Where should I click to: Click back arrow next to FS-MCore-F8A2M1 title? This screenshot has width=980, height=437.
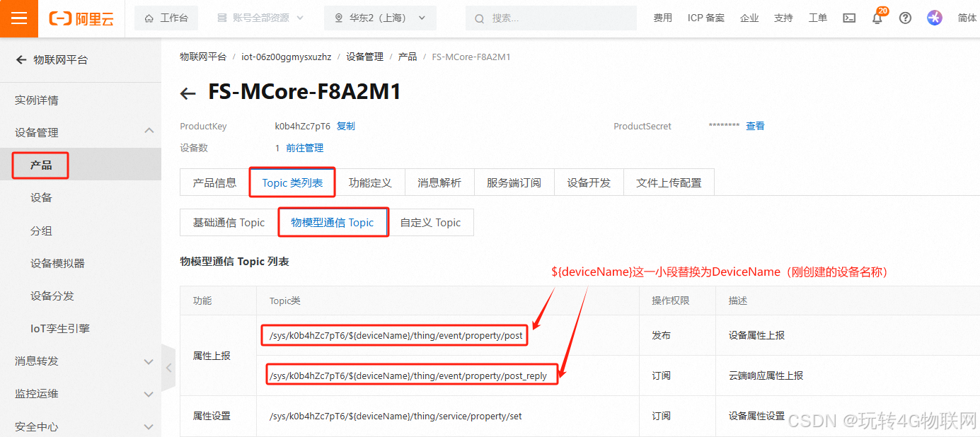188,93
